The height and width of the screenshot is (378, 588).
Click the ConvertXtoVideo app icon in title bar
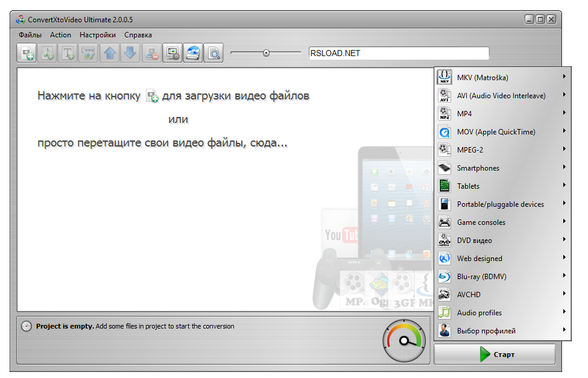point(21,19)
